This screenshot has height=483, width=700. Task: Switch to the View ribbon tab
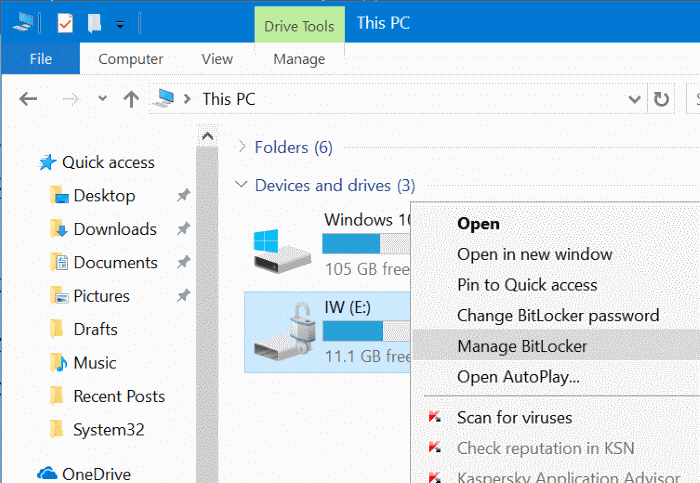click(x=217, y=59)
